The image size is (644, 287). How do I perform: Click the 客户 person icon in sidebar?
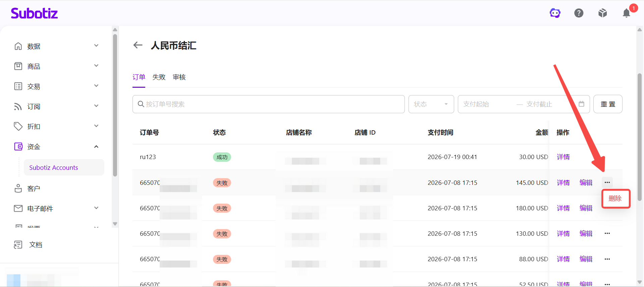18,188
